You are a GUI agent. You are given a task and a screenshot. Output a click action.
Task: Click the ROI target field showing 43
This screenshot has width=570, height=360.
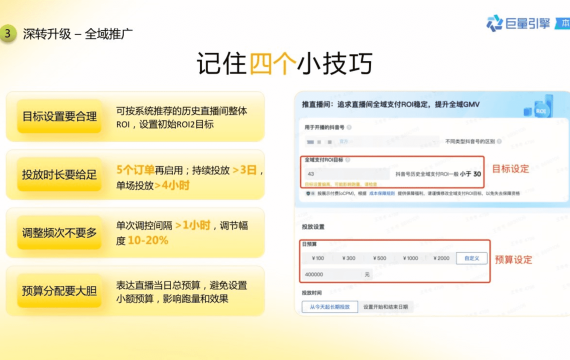tap(347, 174)
